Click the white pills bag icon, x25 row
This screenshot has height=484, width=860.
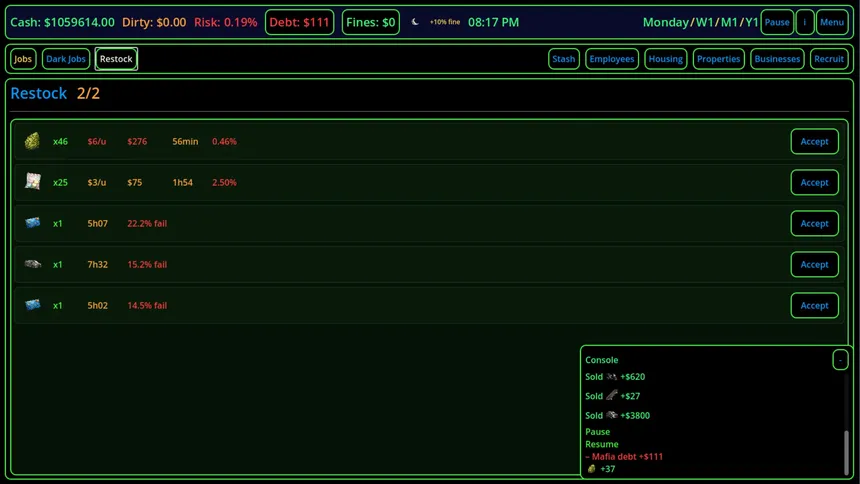click(33, 182)
